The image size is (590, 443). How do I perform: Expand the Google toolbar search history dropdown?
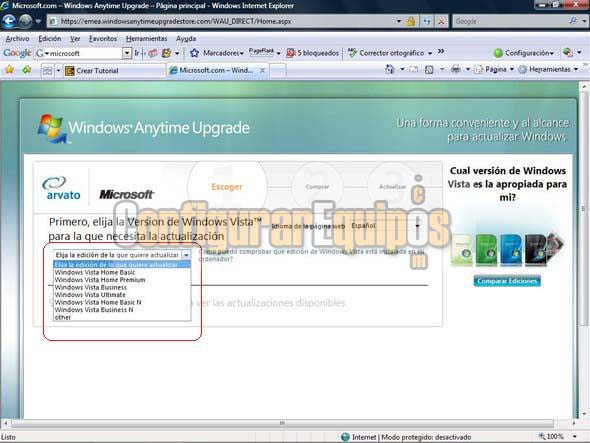(x=127, y=53)
